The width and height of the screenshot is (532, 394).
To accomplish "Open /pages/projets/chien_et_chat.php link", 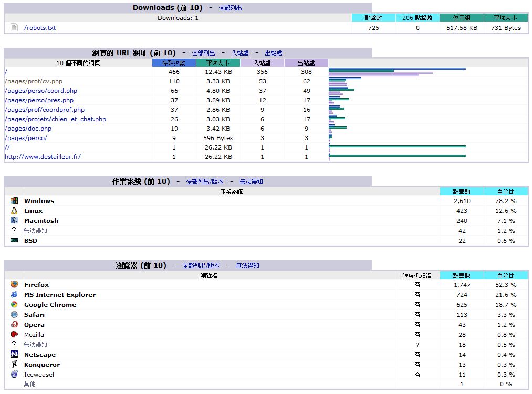I will [55, 119].
